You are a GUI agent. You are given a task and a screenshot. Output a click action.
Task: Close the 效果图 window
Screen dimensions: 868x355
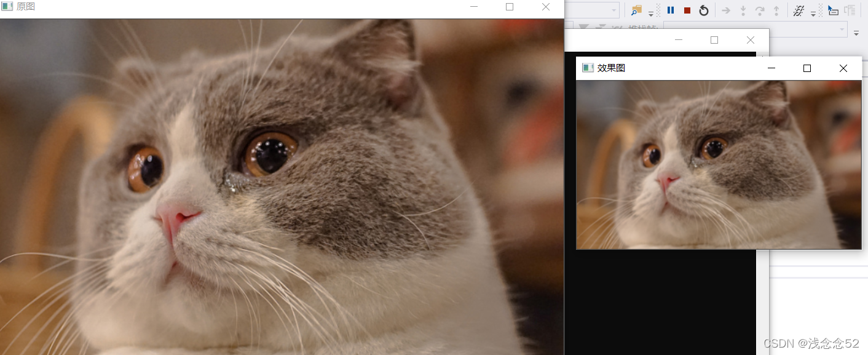[843, 68]
